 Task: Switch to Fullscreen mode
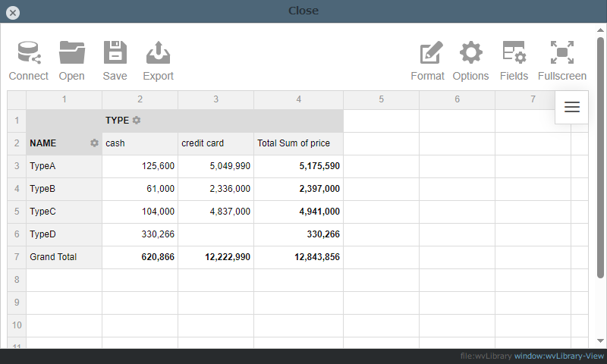click(561, 53)
